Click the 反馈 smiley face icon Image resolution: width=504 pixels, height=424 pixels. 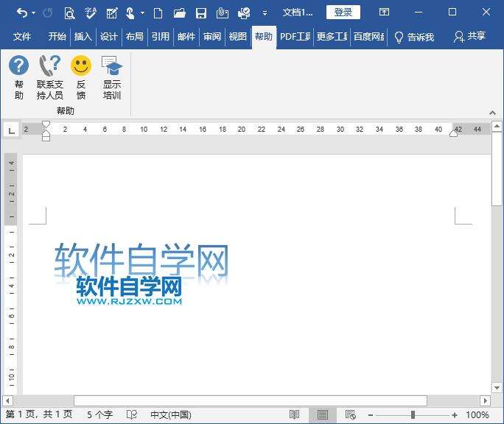tap(81, 77)
